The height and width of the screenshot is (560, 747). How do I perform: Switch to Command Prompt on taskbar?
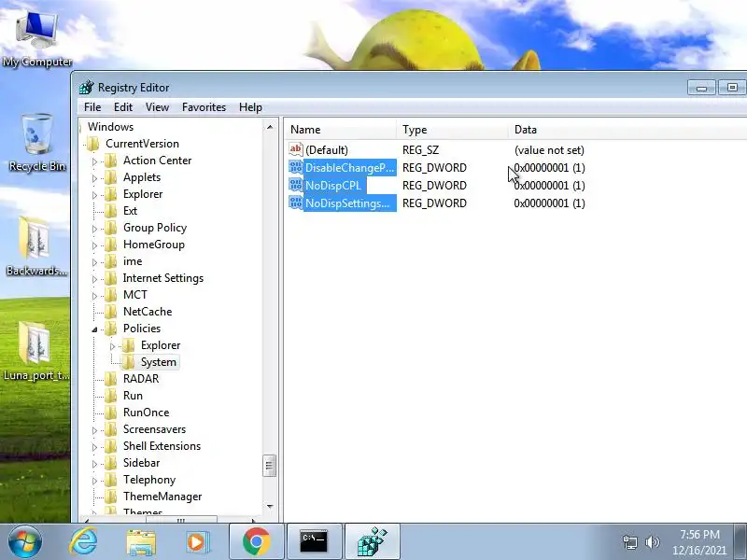point(315,541)
